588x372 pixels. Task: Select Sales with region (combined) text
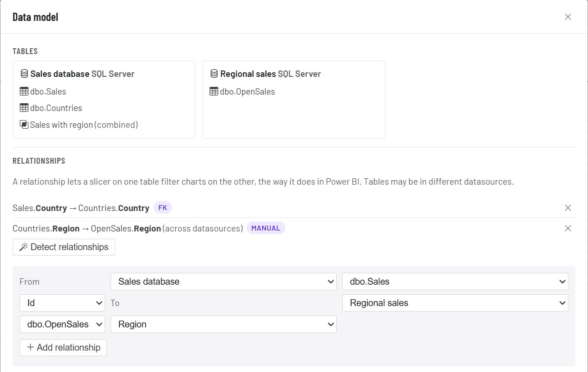(84, 124)
